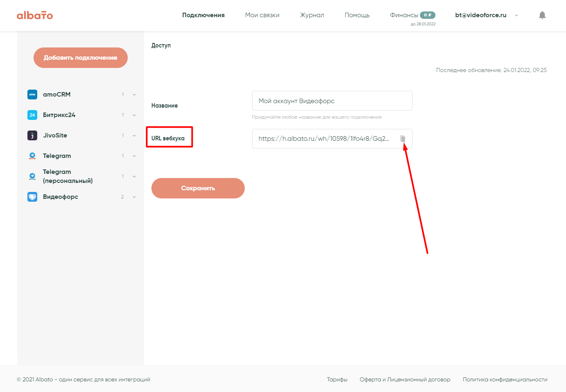Image resolution: width=566 pixels, height=392 pixels.
Task: Click the Telegram (персональный) service icon
Action: point(32,176)
